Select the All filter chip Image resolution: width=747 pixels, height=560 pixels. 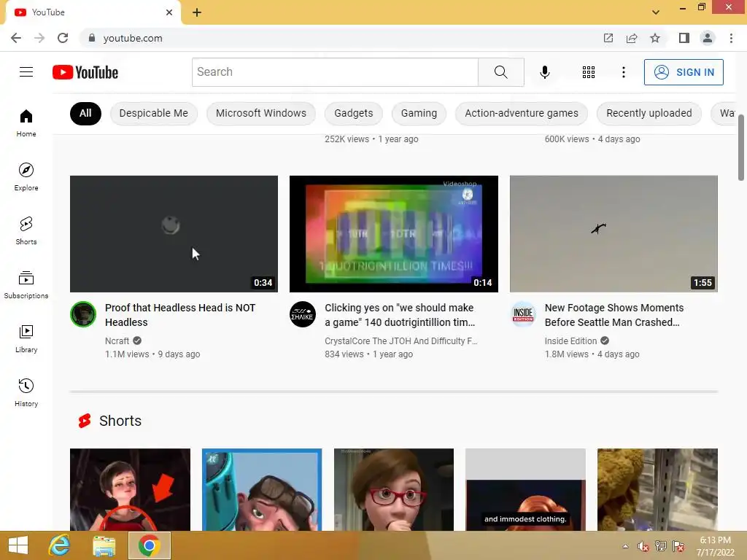[x=85, y=113]
